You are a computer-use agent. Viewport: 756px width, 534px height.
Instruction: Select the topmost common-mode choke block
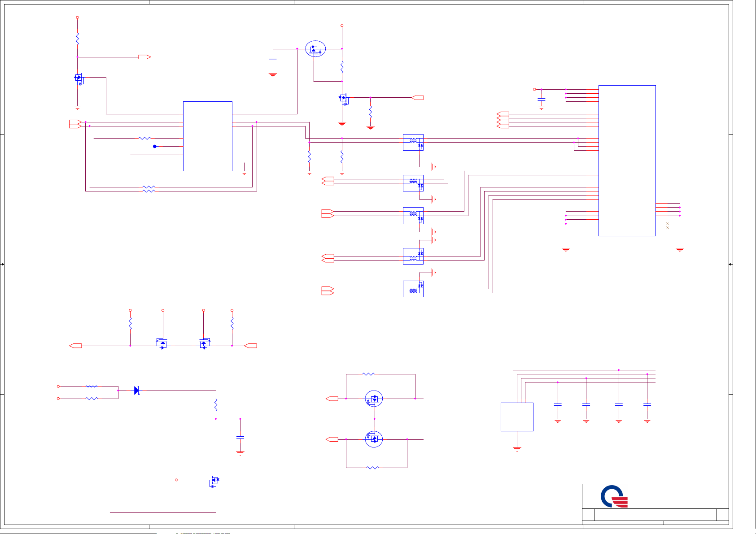pos(413,142)
